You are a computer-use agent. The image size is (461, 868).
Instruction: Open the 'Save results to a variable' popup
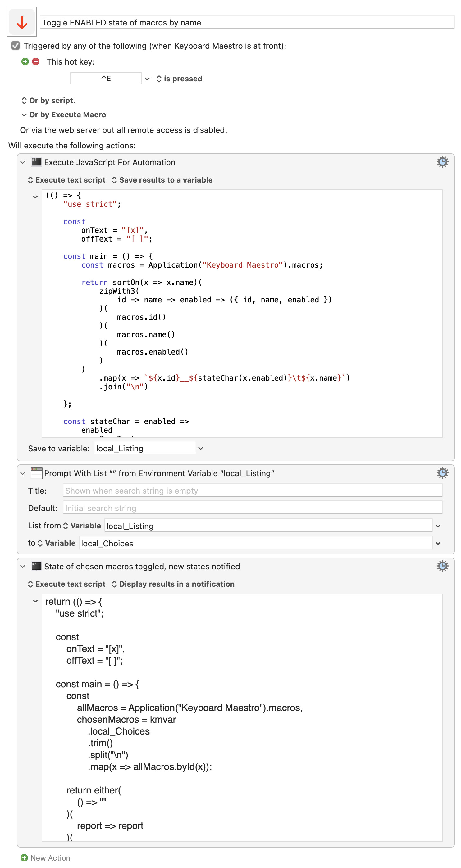click(x=162, y=180)
